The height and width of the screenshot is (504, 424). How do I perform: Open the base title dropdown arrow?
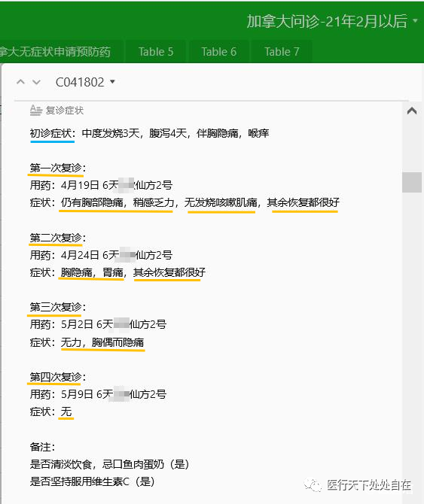415,21
